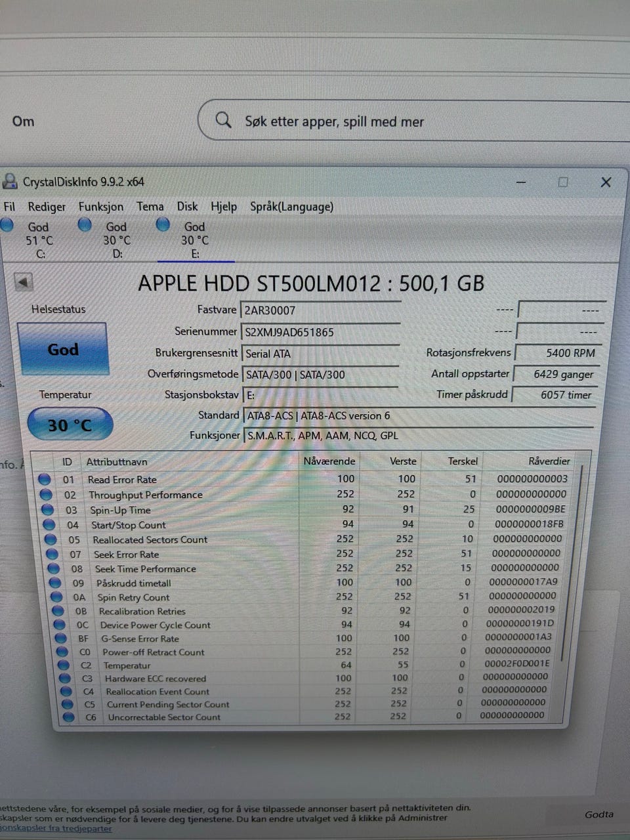Click the God health status button

(x=62, y=349)
